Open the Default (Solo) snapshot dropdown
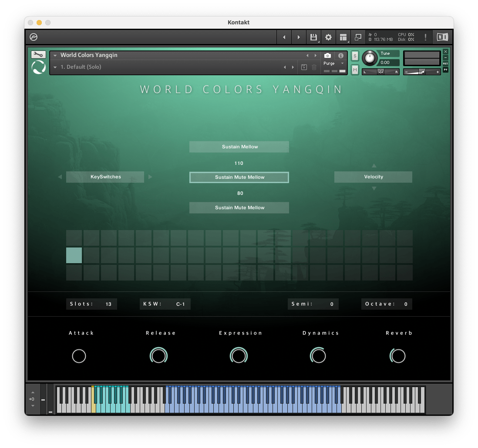The image size is (478, 448). click(55, 67)
